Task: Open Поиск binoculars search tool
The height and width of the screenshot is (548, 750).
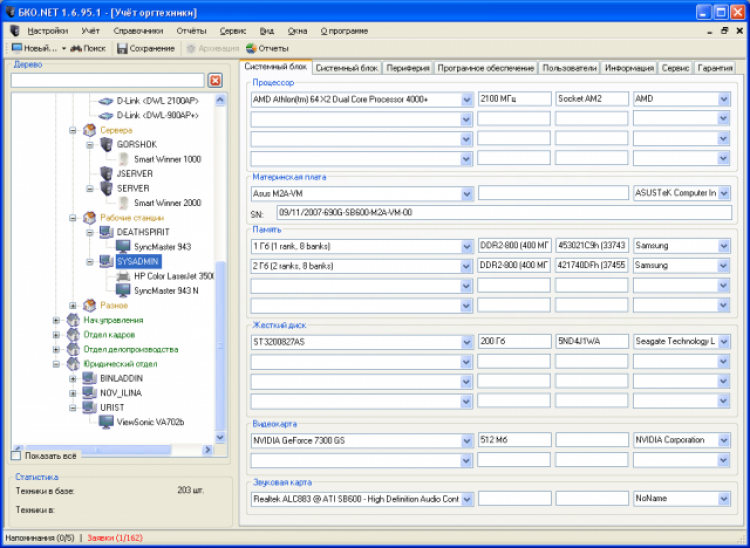Action: point(88,48)
